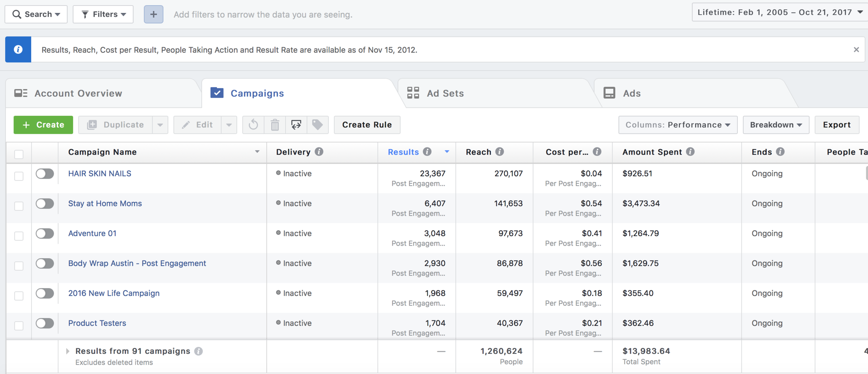Click the Results column sort arrow
The image size is (868, 374).
tap(447, 152)
